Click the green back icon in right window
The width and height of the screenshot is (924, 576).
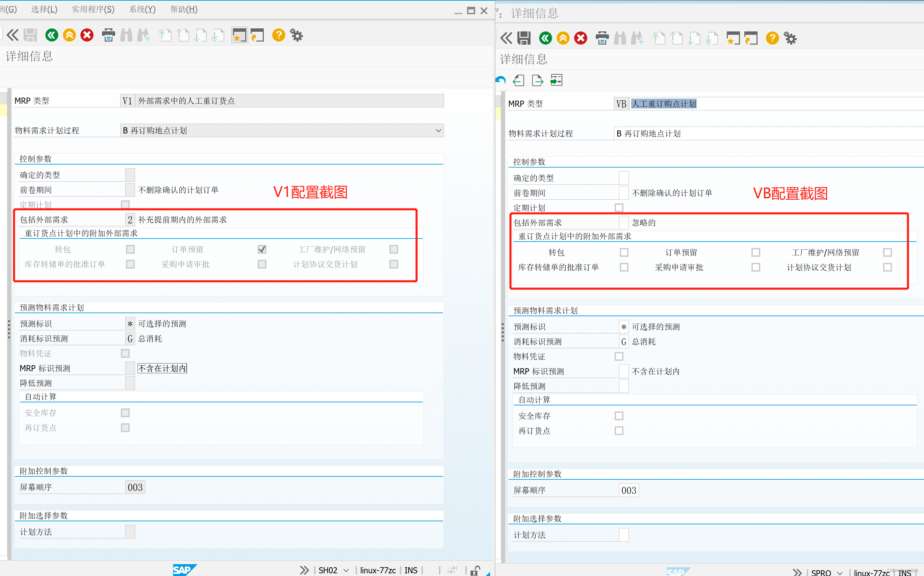pos(545,38)
